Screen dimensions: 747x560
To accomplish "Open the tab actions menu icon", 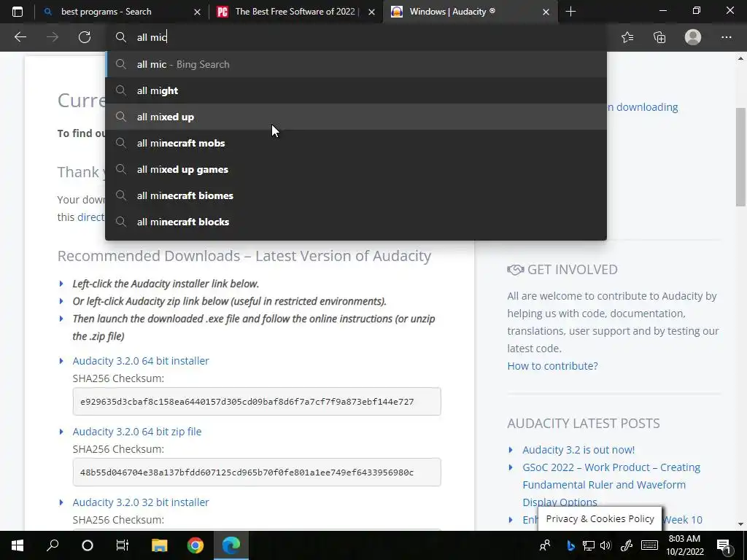I will [x=18, y=12].
